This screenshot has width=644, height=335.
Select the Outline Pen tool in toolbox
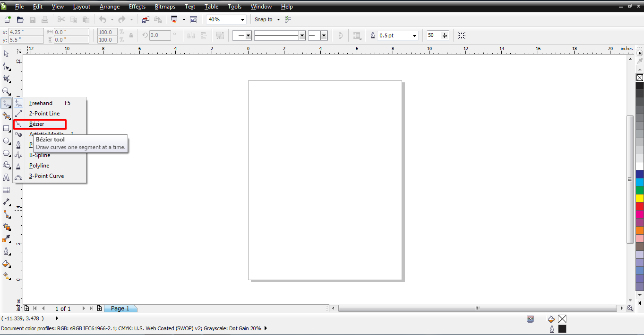6,251
